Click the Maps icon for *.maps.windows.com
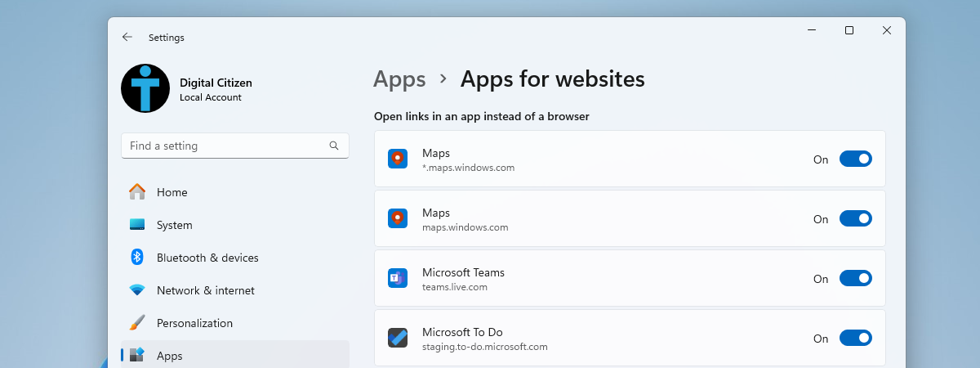Screen dimensions: 980x368 [398, 159]
